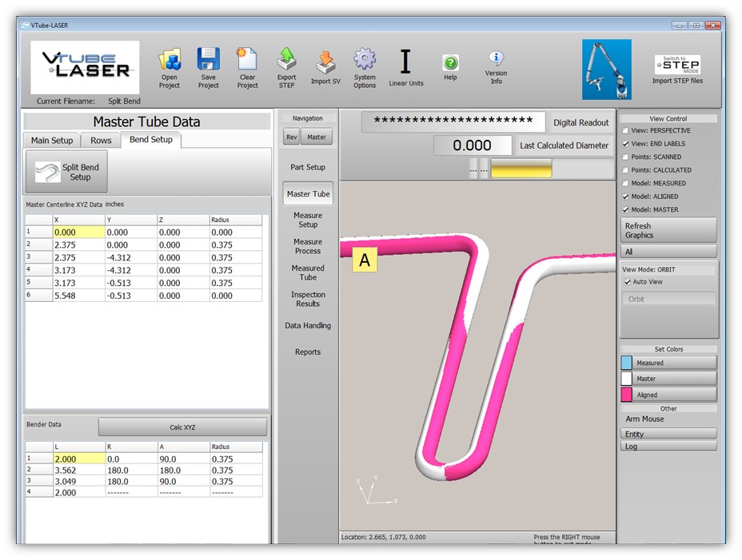Expand the Log panel

pyautogui.click(x=668, y=446)
